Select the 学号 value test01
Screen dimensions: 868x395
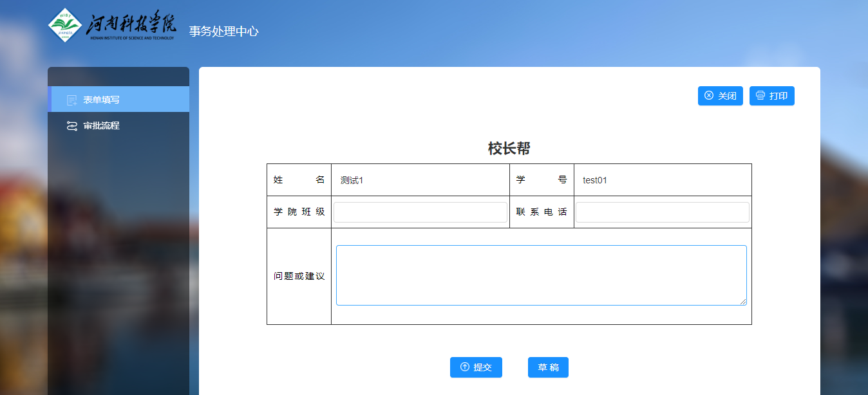click(x=595, y=180)
